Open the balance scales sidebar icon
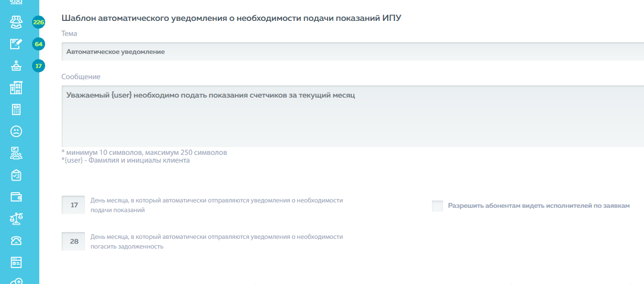Image resolution: width=644 pixels, height=284 pixels. tap(17, 219)
